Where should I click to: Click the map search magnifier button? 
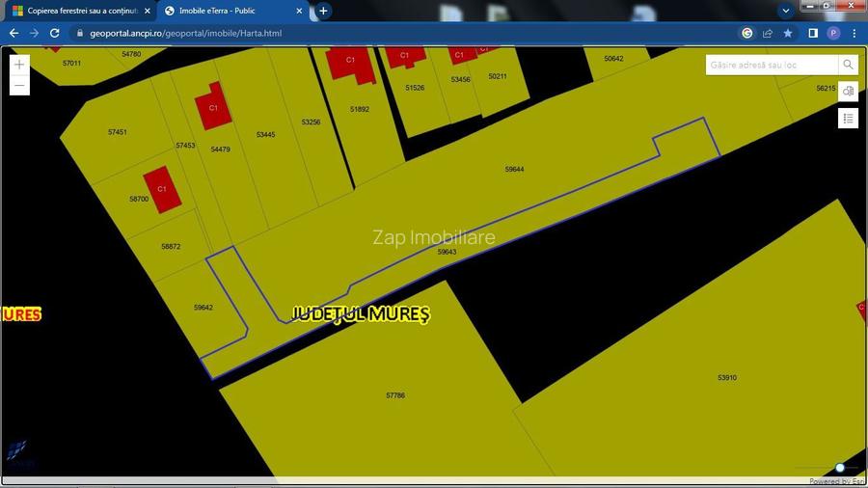[848, 65]
